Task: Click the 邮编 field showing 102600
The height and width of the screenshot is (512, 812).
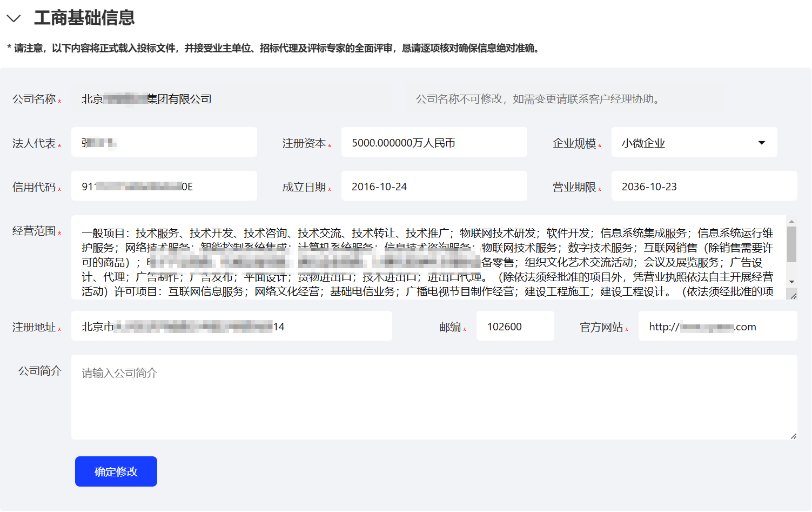Action: pos(514,326)
